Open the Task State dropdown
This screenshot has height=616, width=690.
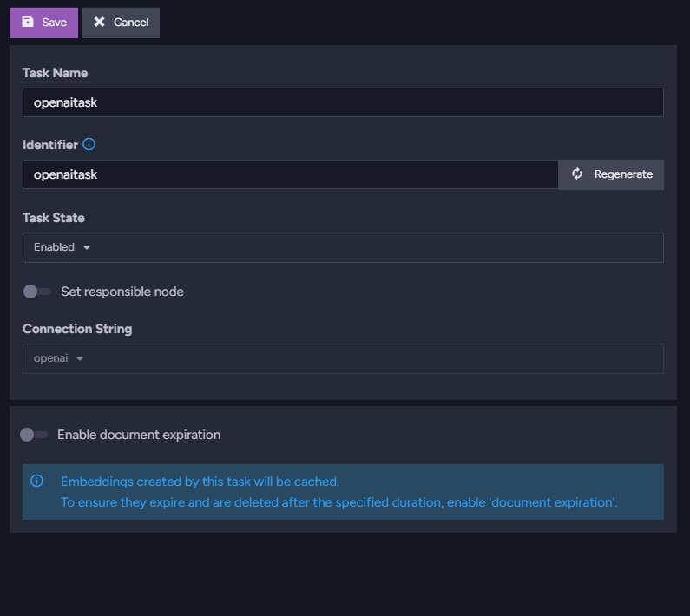point(343,247)
